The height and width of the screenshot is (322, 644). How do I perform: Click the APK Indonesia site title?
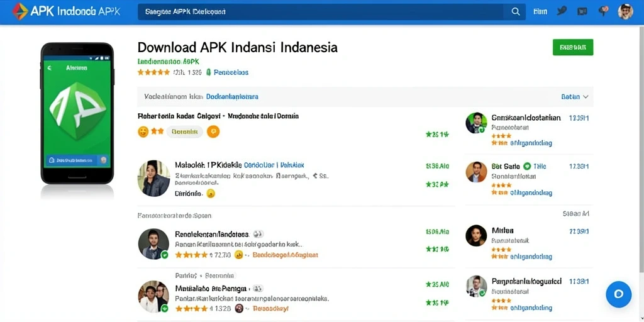75,11
